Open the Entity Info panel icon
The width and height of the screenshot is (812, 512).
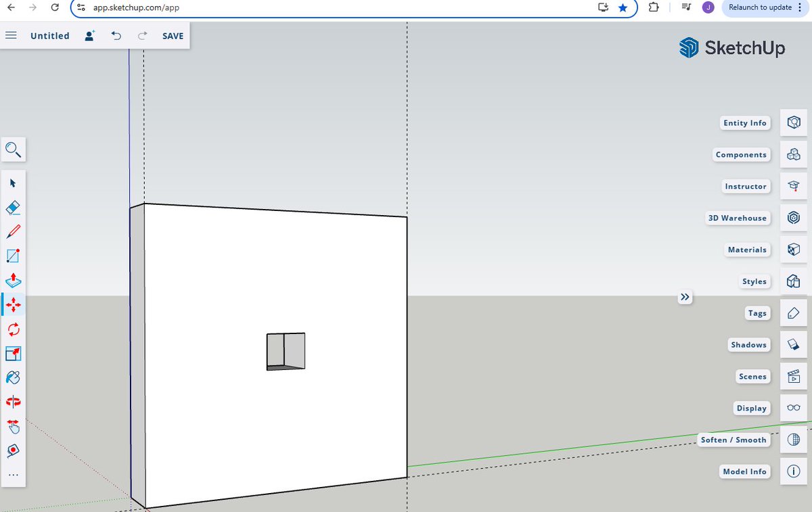click(794, 123)
